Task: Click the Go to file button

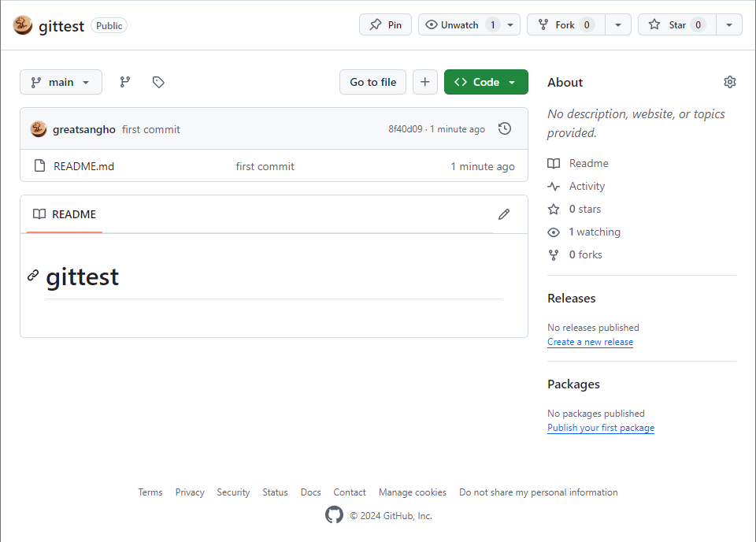Action: [372, 82]
